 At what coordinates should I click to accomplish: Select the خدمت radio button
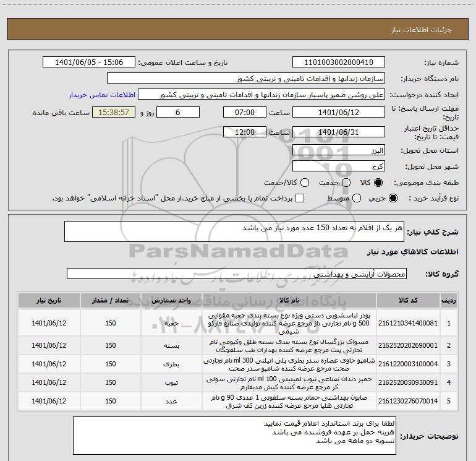tap(346, 183)
